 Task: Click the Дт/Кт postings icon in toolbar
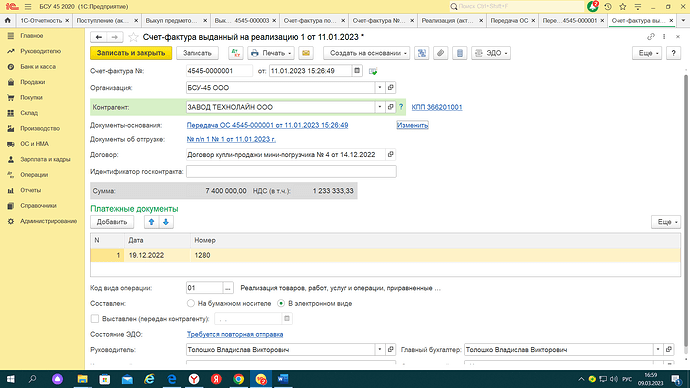tap(236, 53)
